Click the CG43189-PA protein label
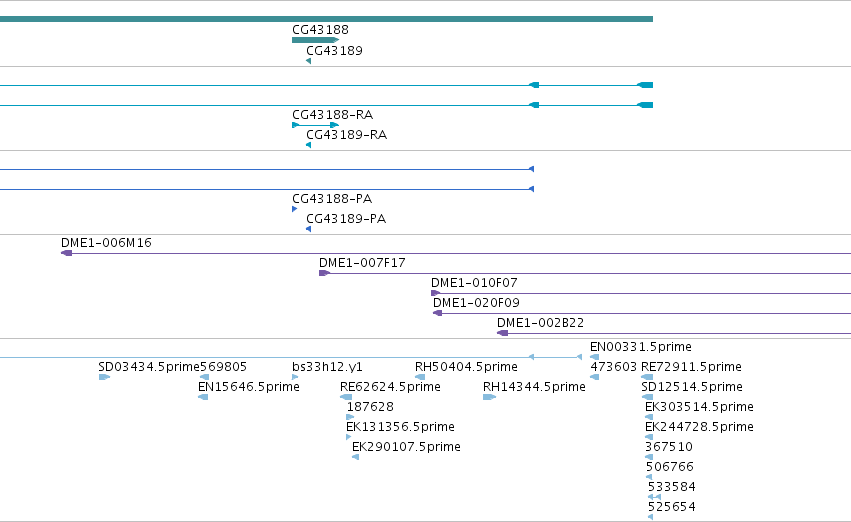This screenshot has width=851, height=522. click(346, 219)
